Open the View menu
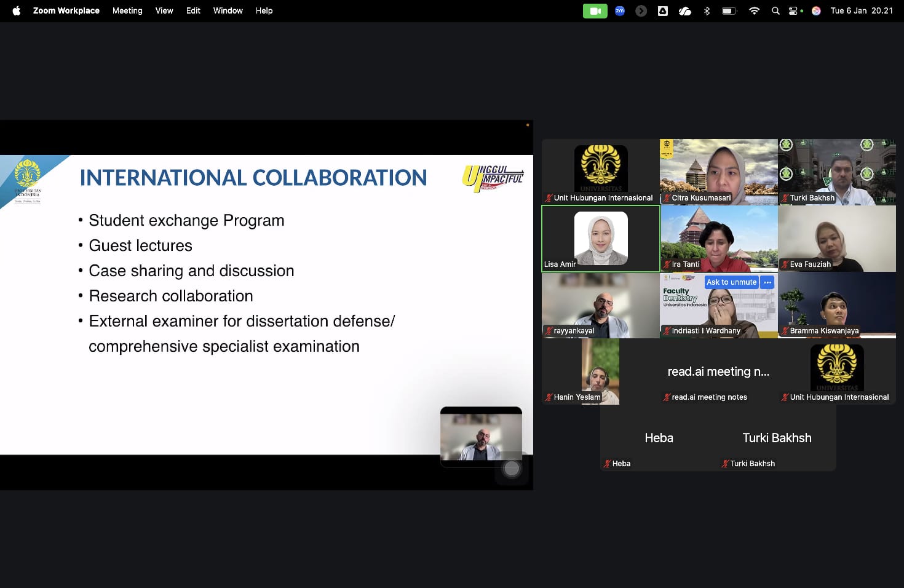Screen dimensions: 904x588 pyautogui.click(x=164, y=11)
